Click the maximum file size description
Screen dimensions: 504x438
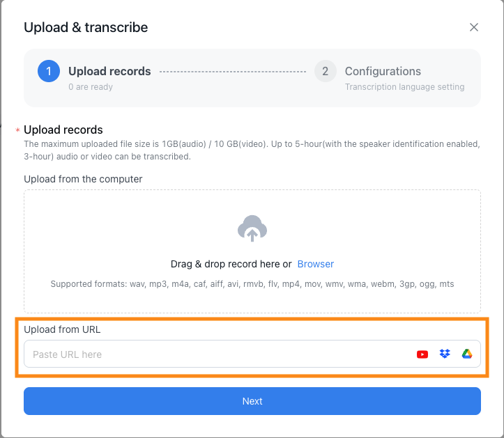pyautogui.click(x=252, y=150)
